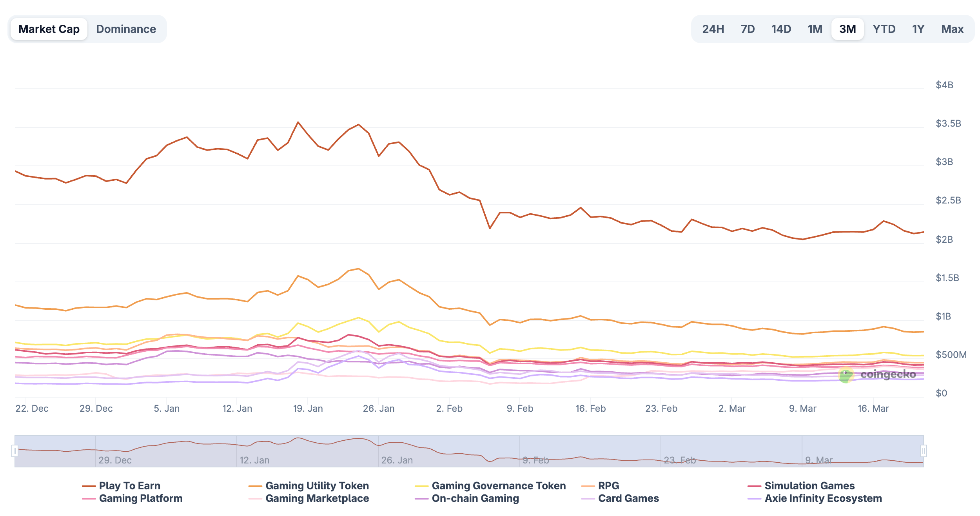
Task: Select the 24H time range
Action: tap(713, 29)
